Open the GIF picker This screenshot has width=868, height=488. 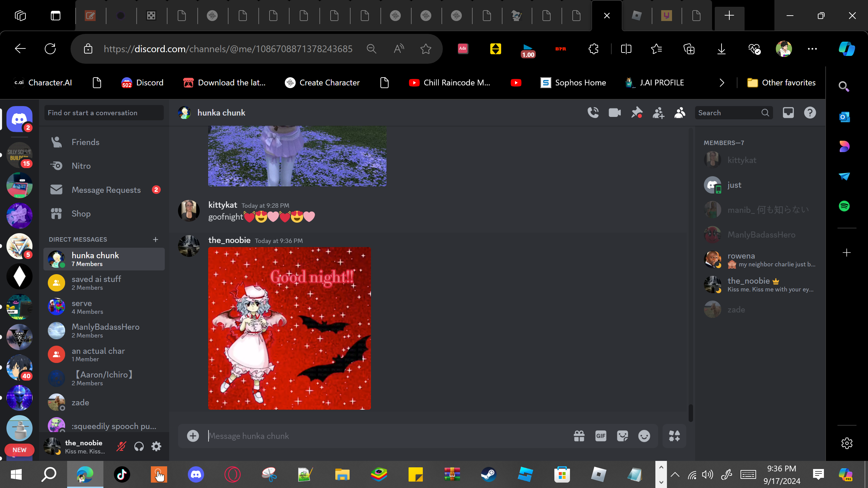[x=600, y=436]
